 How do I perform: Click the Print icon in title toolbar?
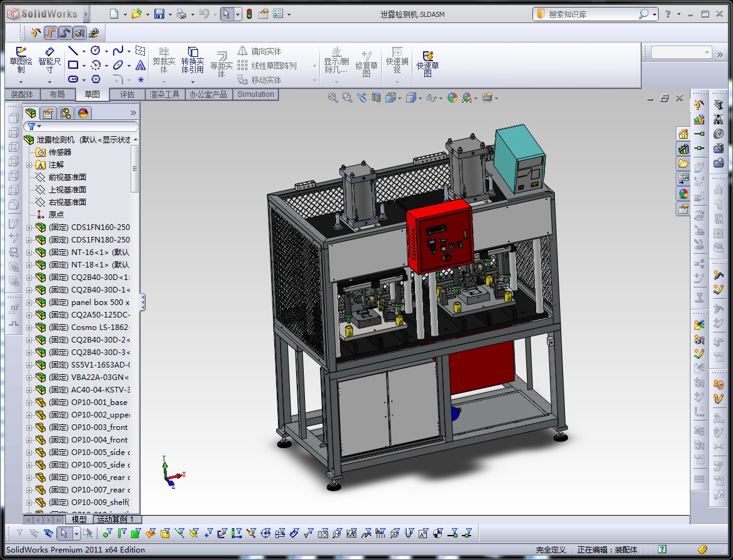tap(181, 14)
